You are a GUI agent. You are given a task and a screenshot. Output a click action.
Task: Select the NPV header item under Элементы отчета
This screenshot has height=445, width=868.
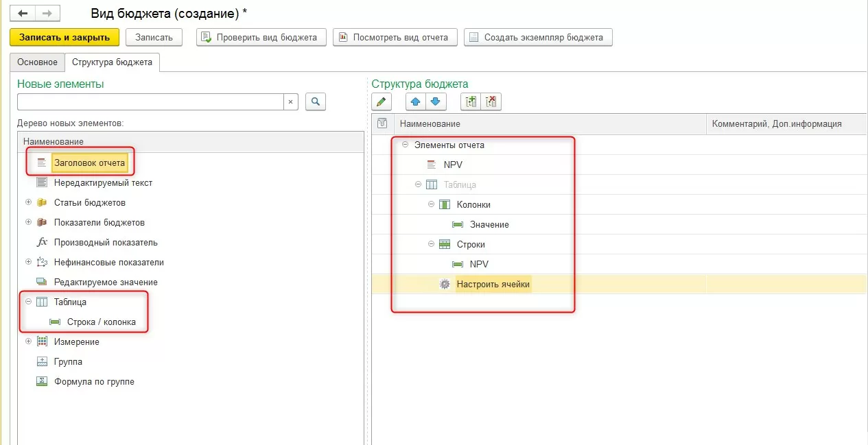coord(453,165)
